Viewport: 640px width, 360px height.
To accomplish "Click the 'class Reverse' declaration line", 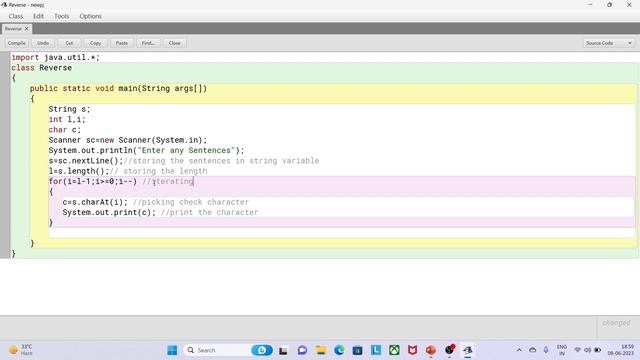I will (42, 68).
